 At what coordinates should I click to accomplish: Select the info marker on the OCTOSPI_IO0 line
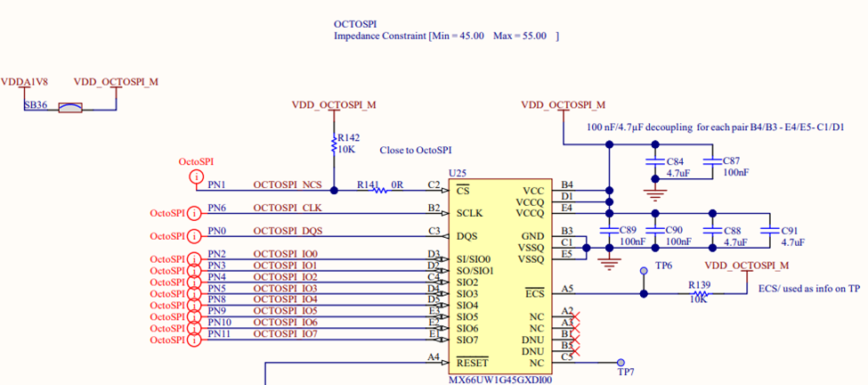194,259
